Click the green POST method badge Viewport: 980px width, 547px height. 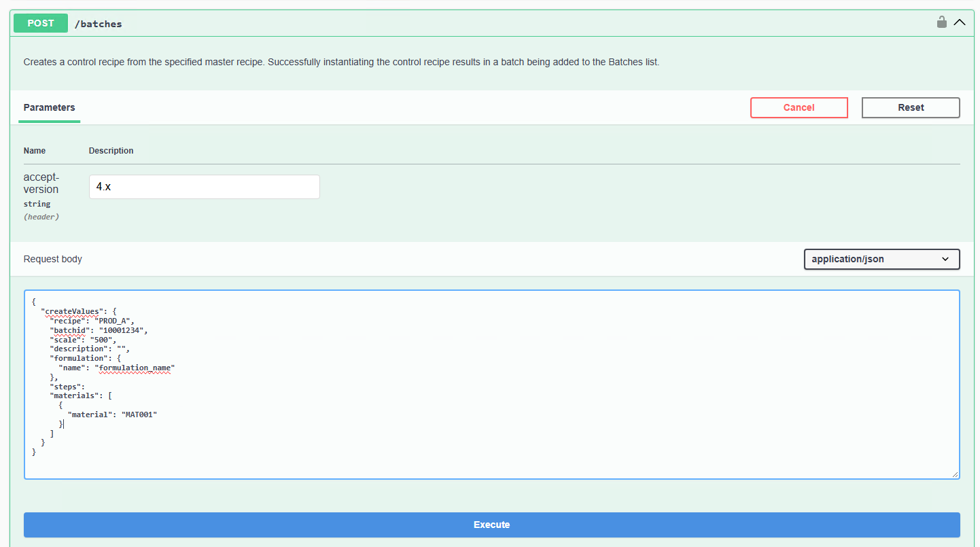[41, 22]
